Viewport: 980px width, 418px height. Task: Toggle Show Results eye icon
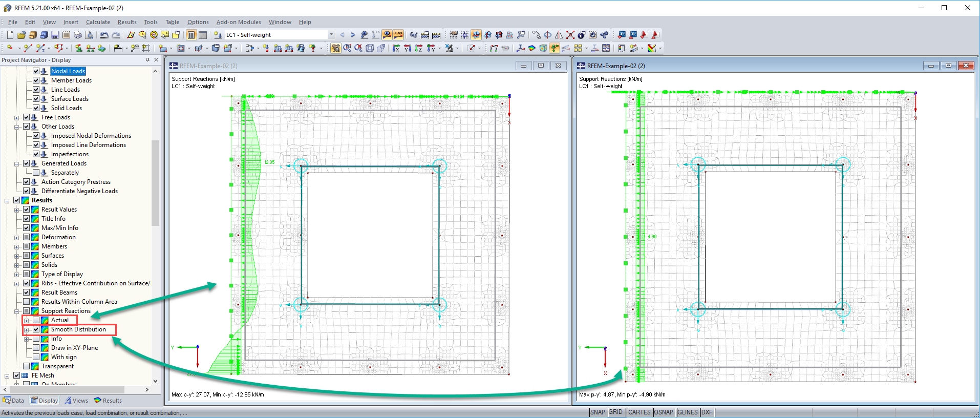[387, 35]
